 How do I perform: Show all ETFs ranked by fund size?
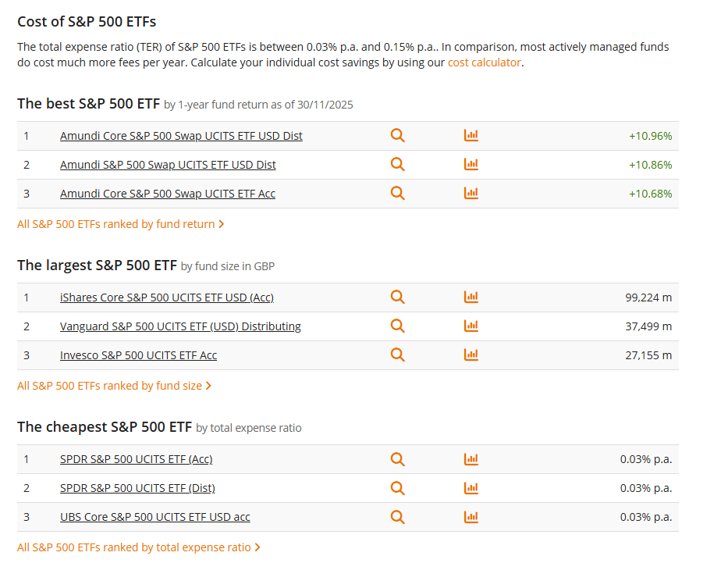(x=114, y=386)
